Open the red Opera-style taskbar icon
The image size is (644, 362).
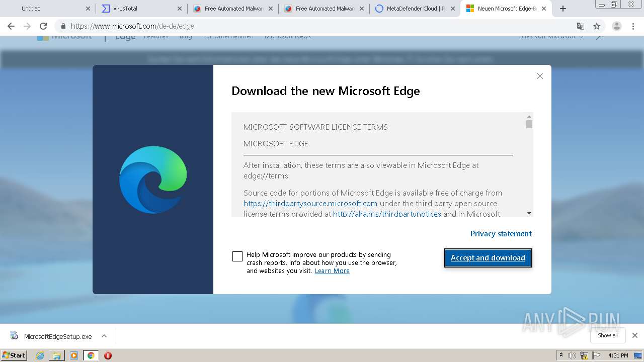(108, 355)
